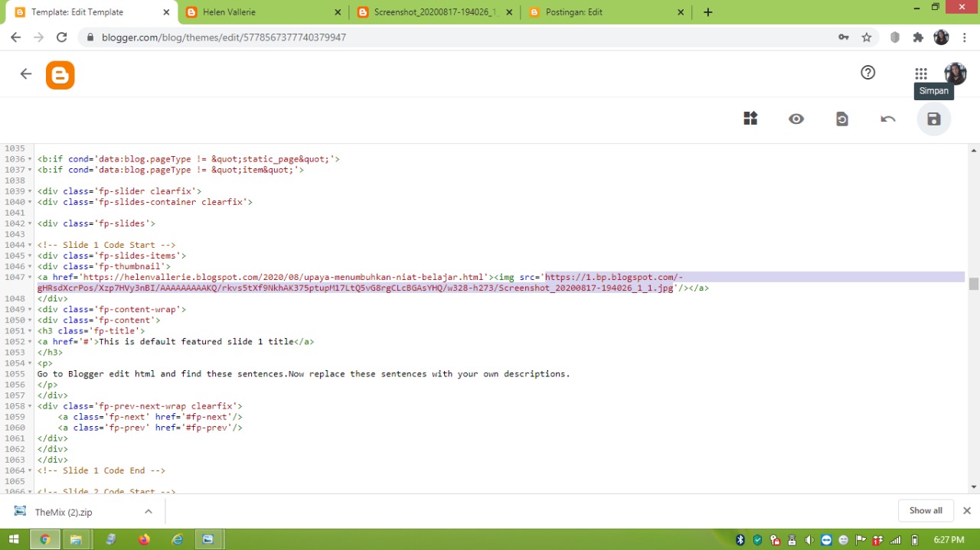
Task: Open Chrome extensions puzzle icon
Action: point(918,37)
